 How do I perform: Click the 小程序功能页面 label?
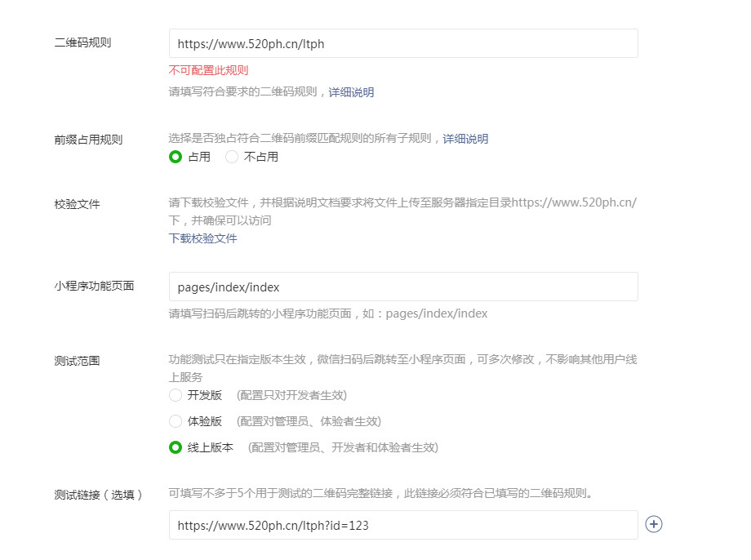point(94,286)
